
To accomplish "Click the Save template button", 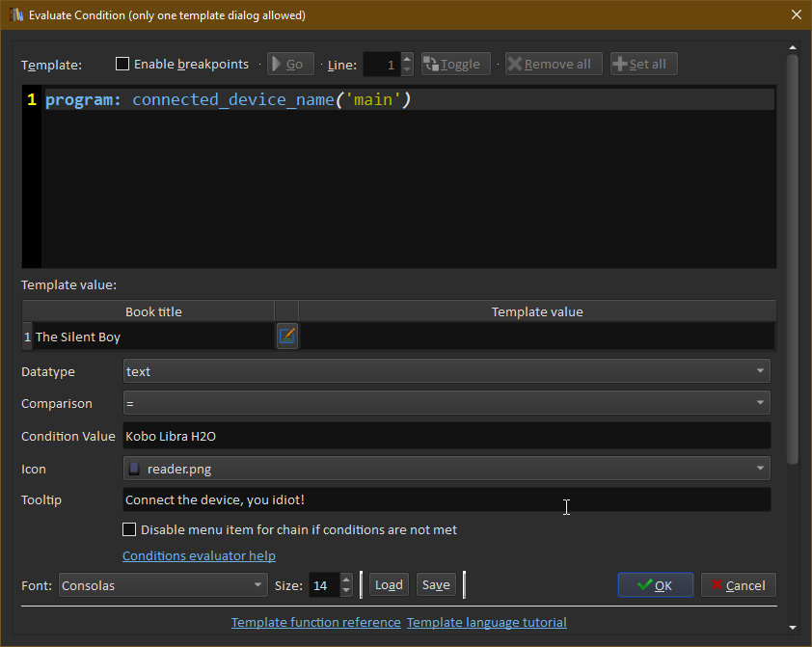I will [x=436, y=585].
